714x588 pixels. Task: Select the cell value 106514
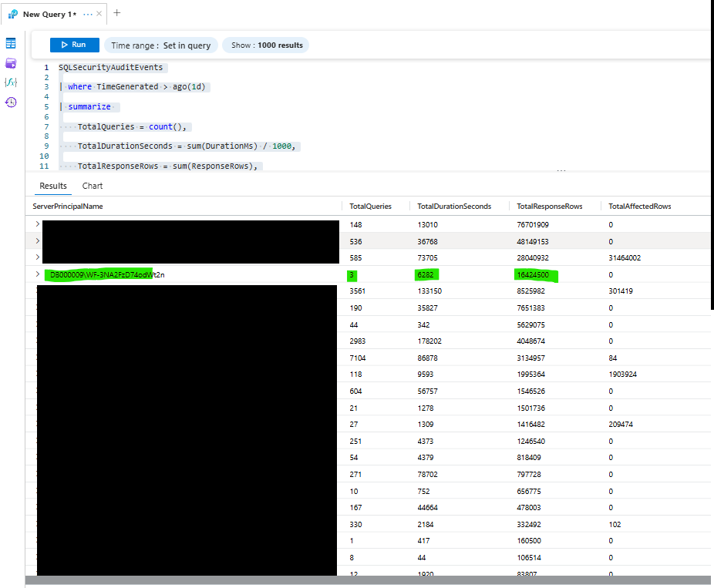tap(529, 558)
